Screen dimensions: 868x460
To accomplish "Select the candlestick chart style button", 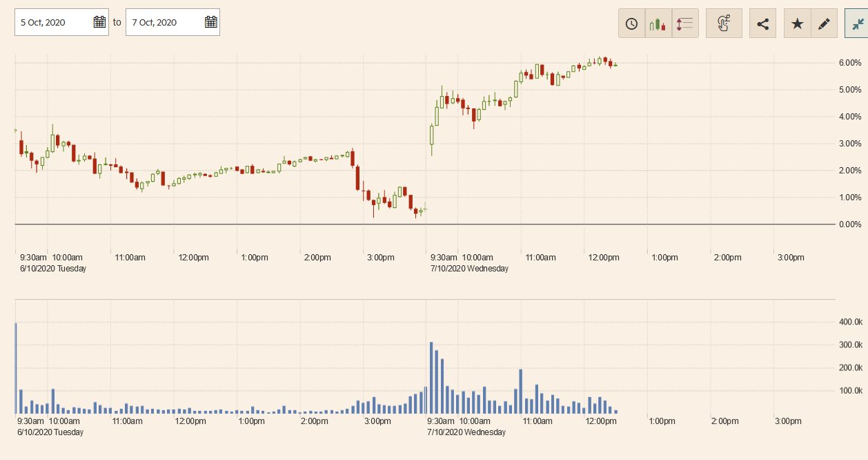I will (658, 23).
